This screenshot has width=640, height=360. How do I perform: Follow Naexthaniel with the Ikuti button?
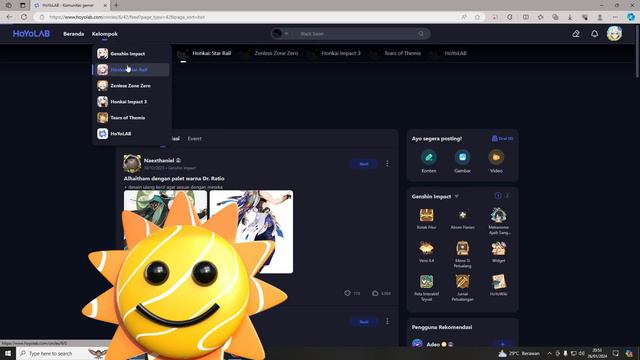point(364,164)
